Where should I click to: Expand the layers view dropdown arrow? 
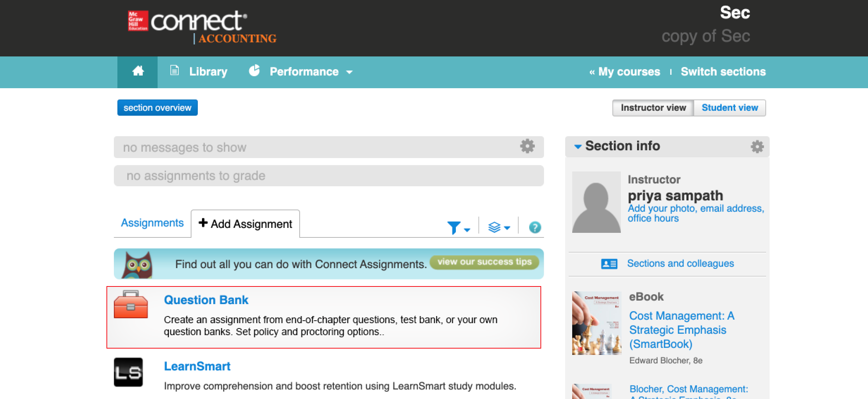(x=507, y=228)
